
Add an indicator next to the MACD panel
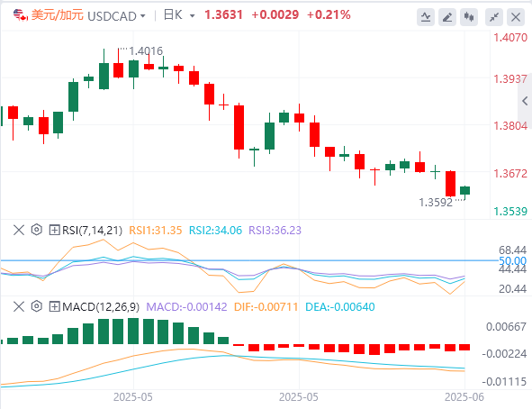(54, 306)
